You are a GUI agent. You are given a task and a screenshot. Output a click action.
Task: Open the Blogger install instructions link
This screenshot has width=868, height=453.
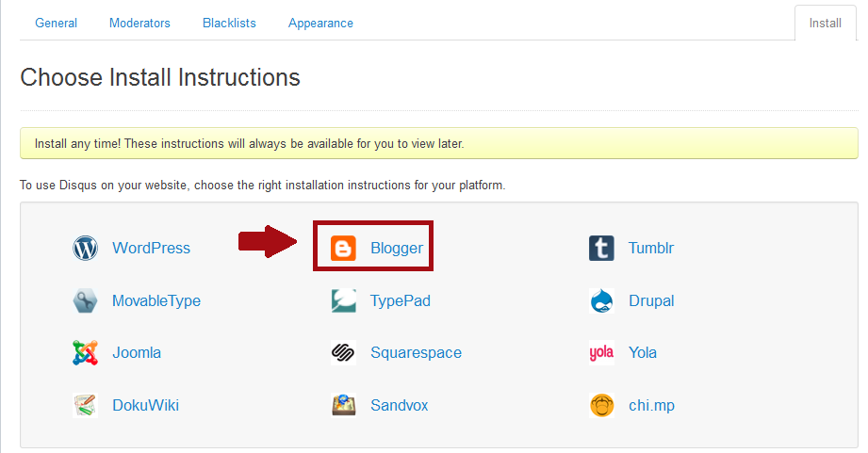397,248
